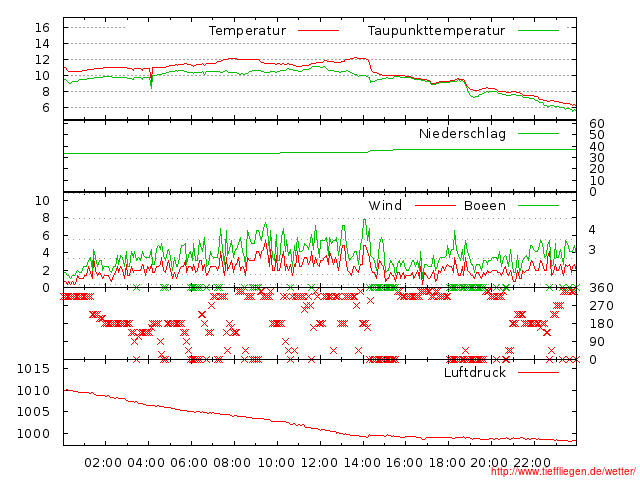Viewport: 640px width, 480px height.
Task: Click the 50 value on precipitation axis
Action: click(597, 135)
